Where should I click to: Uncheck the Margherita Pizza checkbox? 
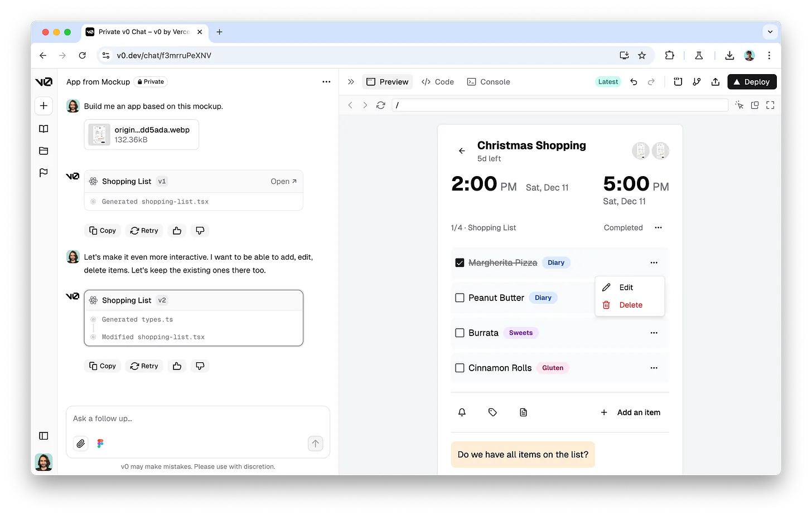click(460, 262)
